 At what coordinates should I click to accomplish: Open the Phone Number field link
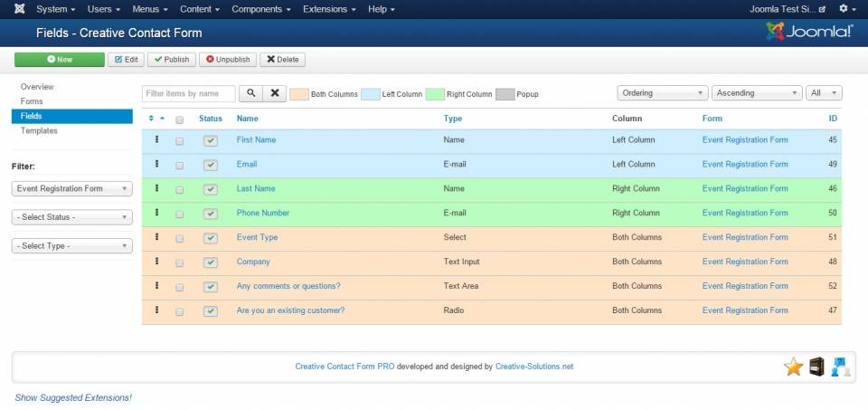263,214
